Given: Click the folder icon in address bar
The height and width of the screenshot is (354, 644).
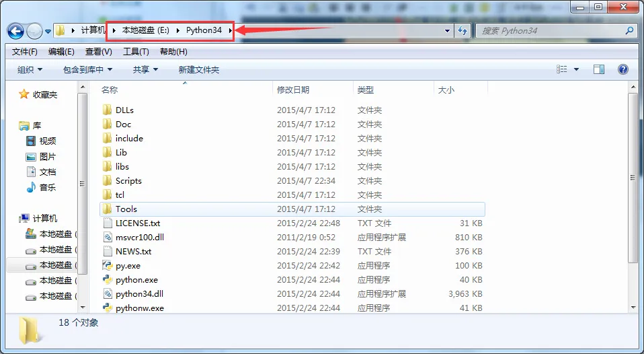Looking at the screenshot, I should tap(61, 30).
